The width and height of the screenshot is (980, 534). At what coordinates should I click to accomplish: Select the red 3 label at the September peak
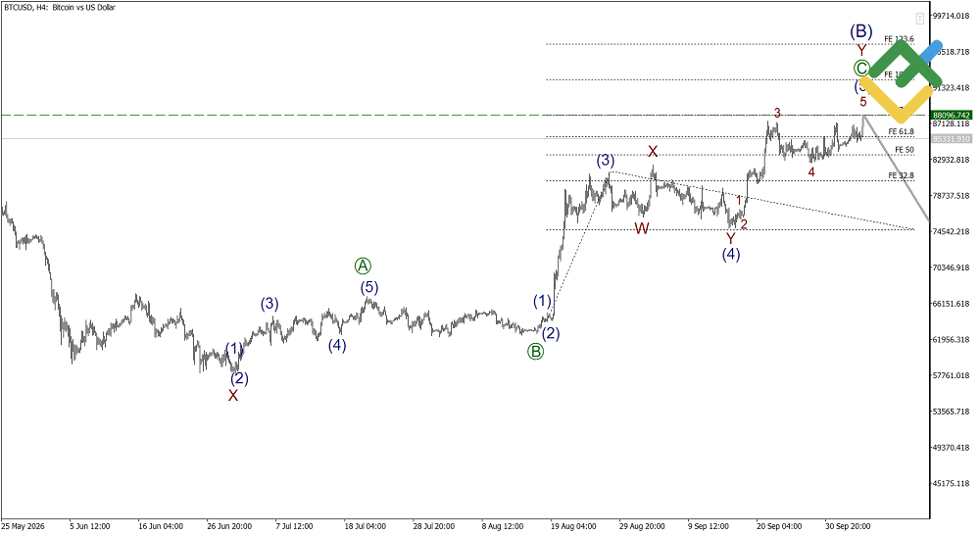tap(777, 113)
